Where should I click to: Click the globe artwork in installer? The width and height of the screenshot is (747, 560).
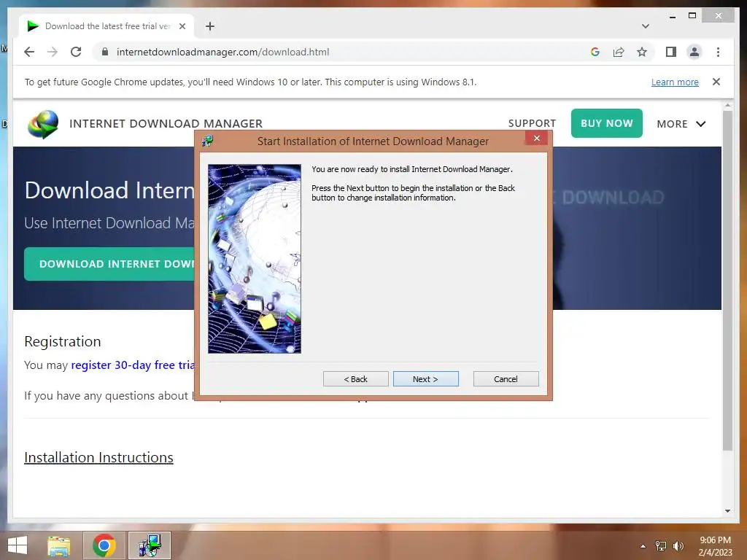point(255,259)
